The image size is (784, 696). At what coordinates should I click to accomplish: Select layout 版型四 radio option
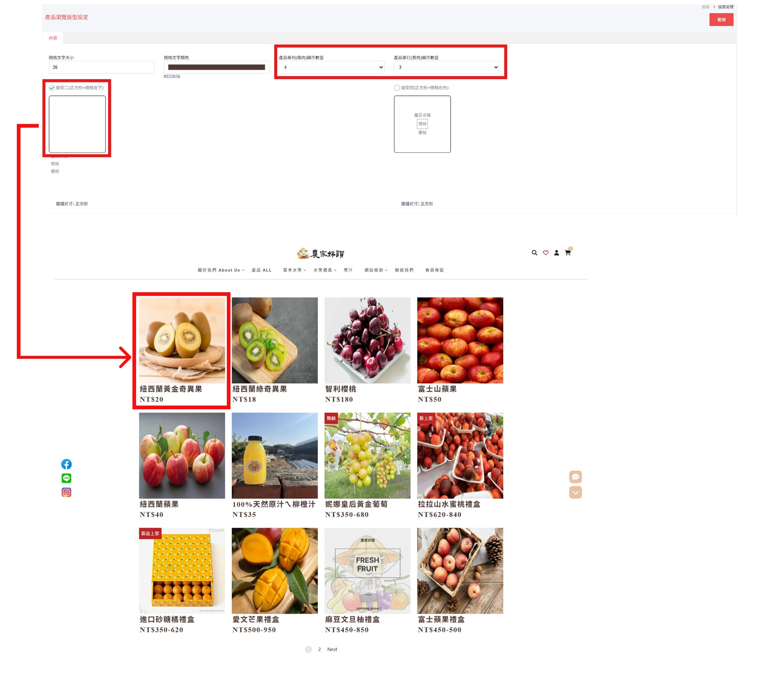[x=397, y=88]
